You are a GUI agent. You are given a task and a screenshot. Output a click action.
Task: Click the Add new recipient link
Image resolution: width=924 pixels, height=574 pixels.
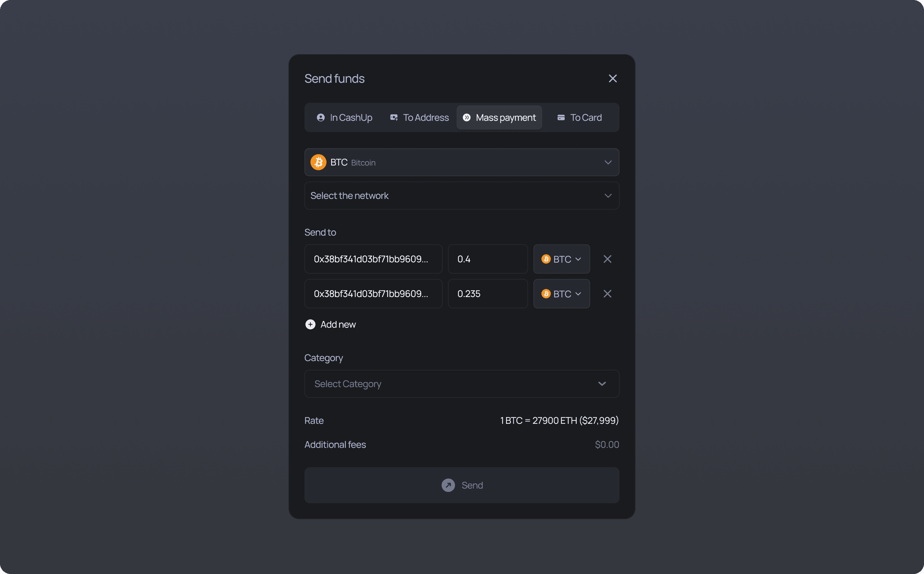pos(337,325)
